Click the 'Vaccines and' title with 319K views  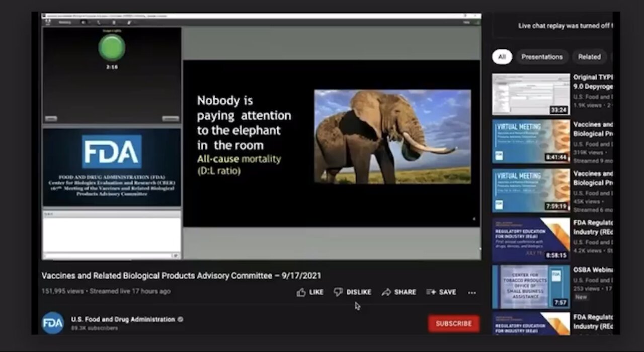click(593, 129)
